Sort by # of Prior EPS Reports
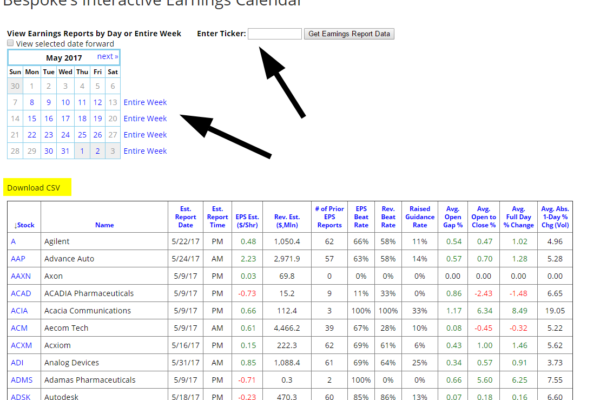Image resolution: width=600 pixels, height=400 pixels. pyautogui.click(x=329, y=217)
